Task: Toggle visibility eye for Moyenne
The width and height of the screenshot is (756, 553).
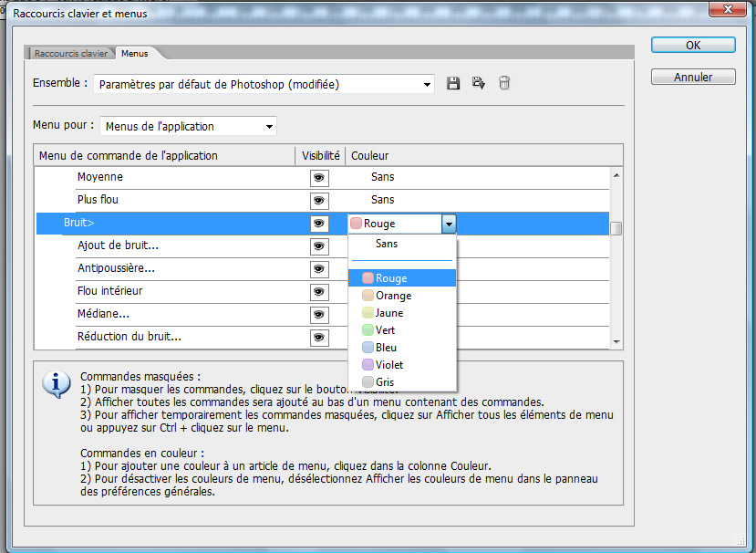Action: point(319,178)
